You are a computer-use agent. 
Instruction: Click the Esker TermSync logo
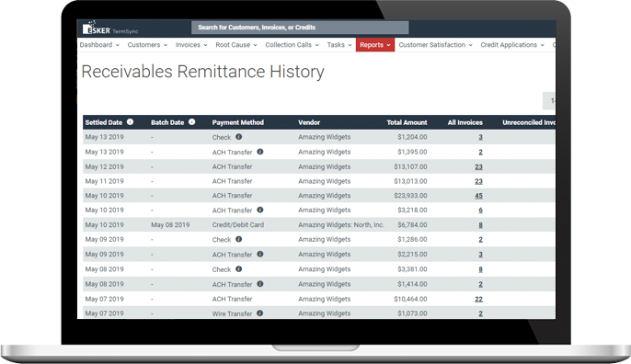(x=110, y=28)
